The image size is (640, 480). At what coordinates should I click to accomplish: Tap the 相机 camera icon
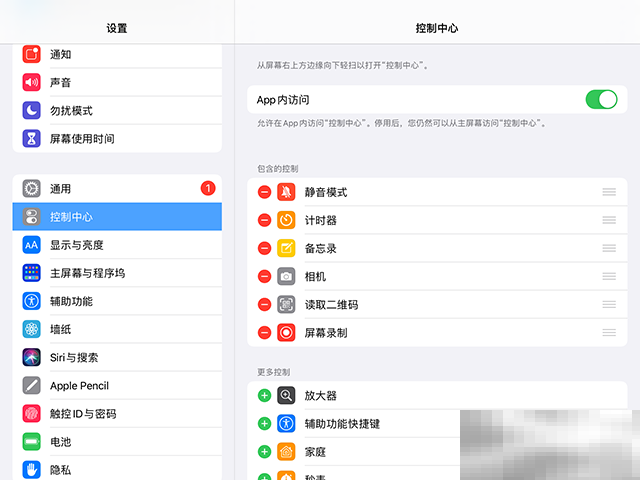[x=286, y=276]
